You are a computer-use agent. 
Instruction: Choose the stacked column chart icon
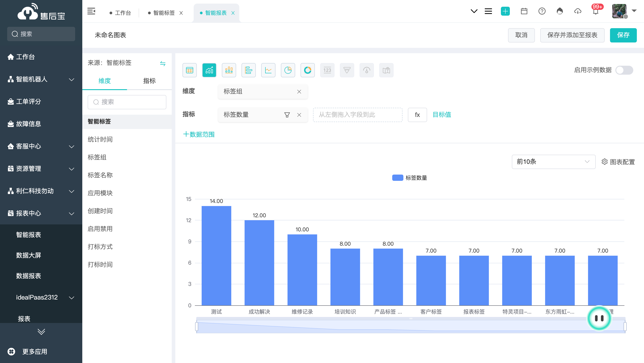coord(229,70)
